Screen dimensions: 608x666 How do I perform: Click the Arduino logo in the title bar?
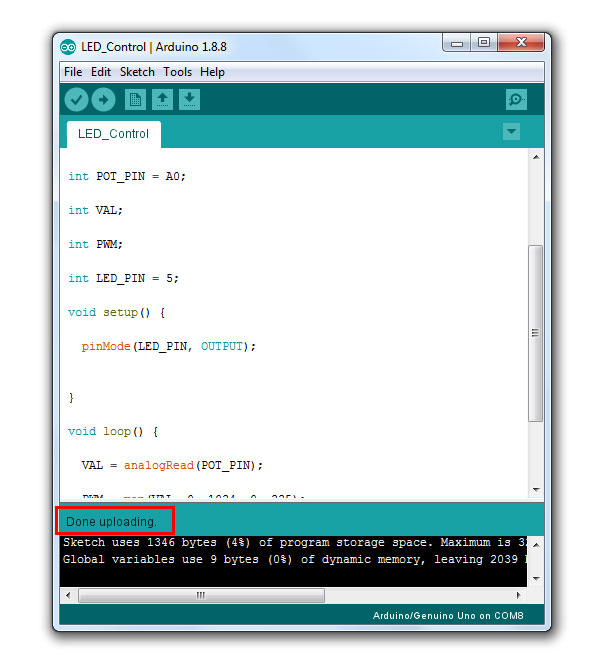(68, 47)
